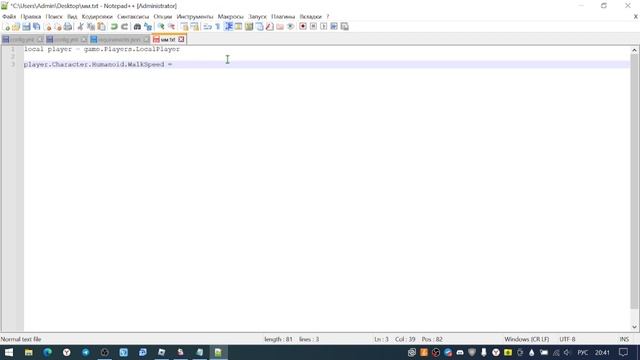Click line 1 local player code

102,49
